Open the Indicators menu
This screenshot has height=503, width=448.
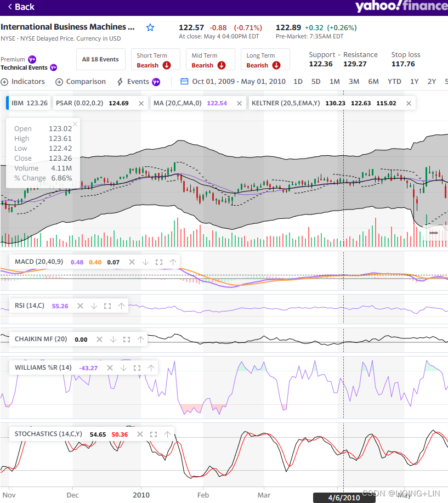tap(23, 82)
